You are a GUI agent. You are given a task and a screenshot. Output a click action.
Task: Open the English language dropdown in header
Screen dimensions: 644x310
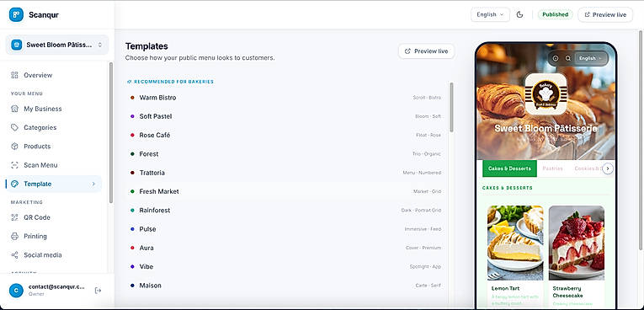coord(490,14)
